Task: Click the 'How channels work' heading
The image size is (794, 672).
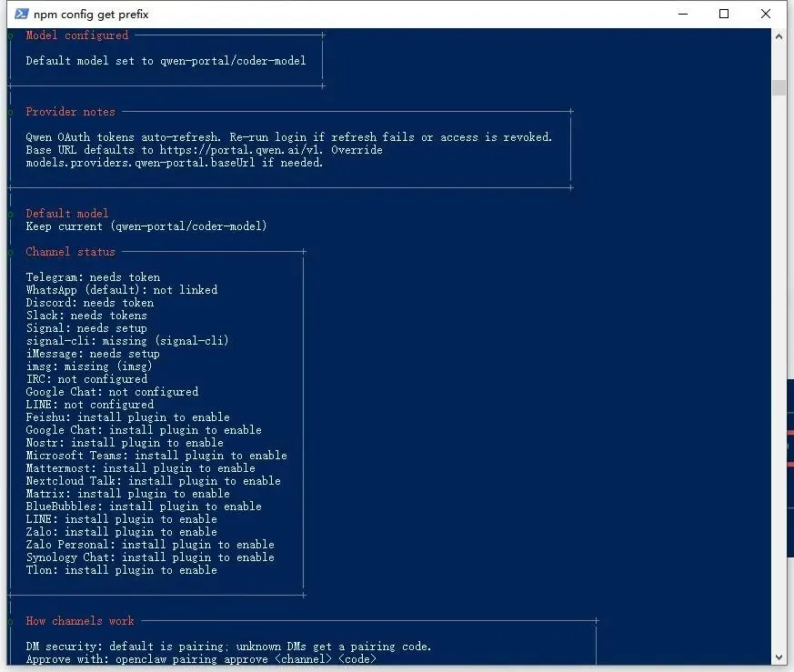Action: [80, 621]
